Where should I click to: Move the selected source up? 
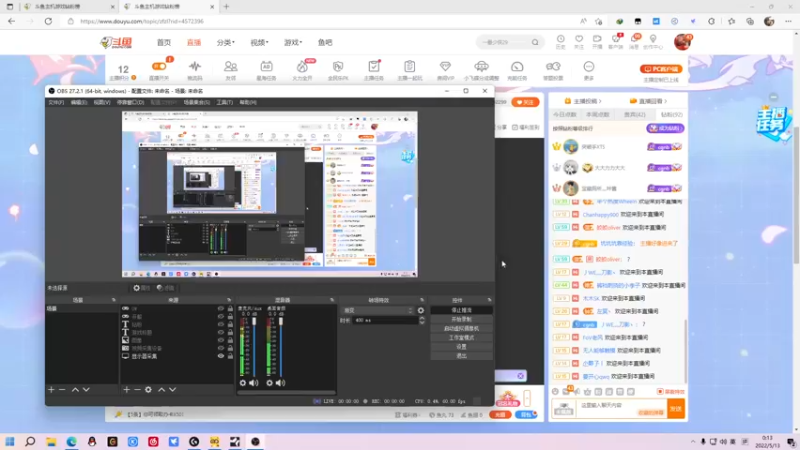[x=161, y=390]
